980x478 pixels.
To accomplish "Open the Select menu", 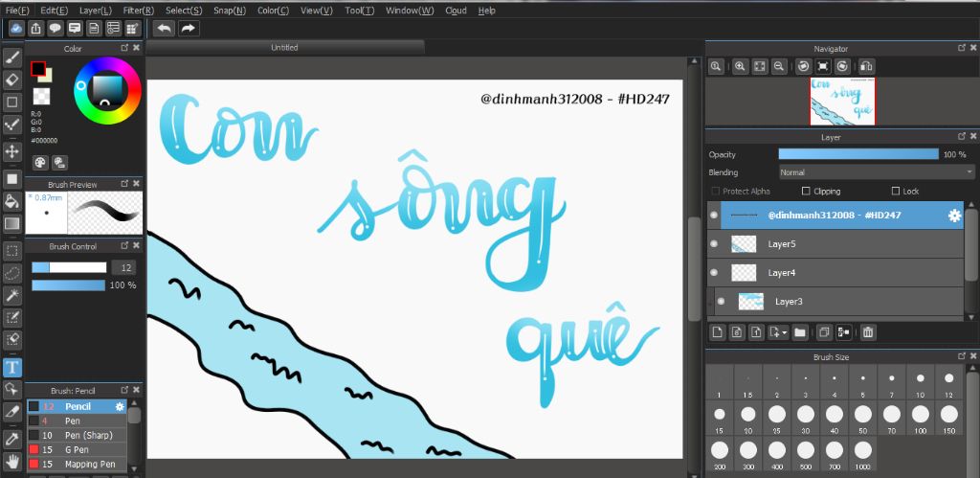I will point(184,11).
